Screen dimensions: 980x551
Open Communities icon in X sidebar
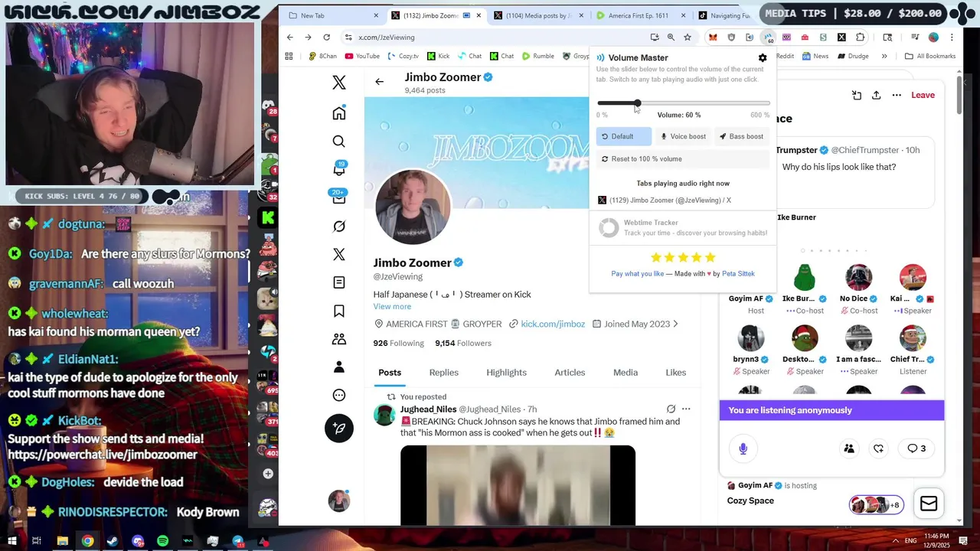click(339, 339)
